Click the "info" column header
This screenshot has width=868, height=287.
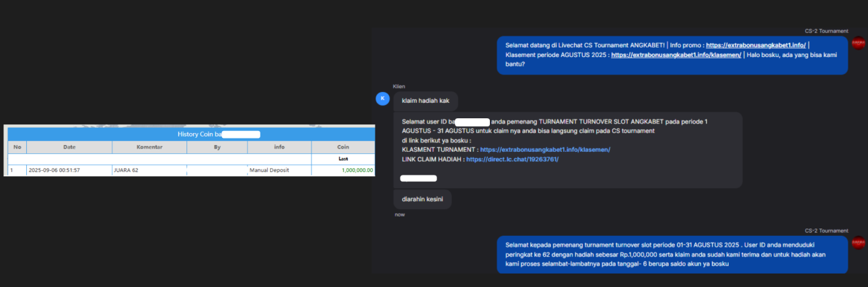279,147
